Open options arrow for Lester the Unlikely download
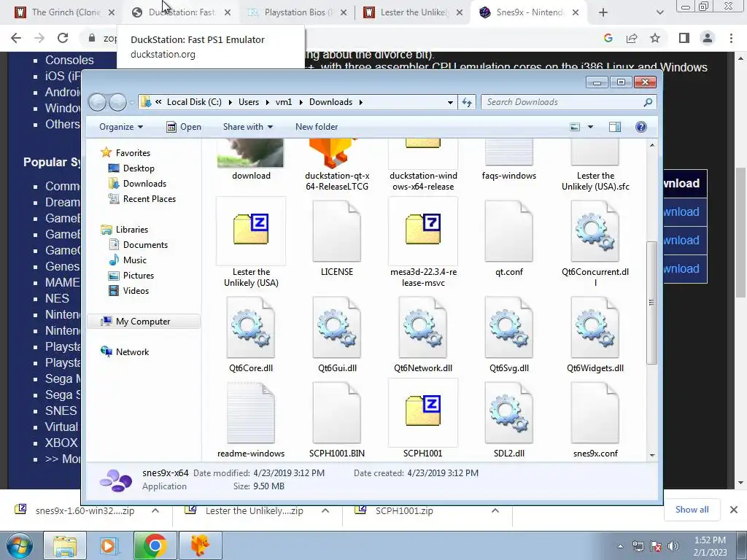The width and height of the screenshot is (747, 560). [325, 510]
